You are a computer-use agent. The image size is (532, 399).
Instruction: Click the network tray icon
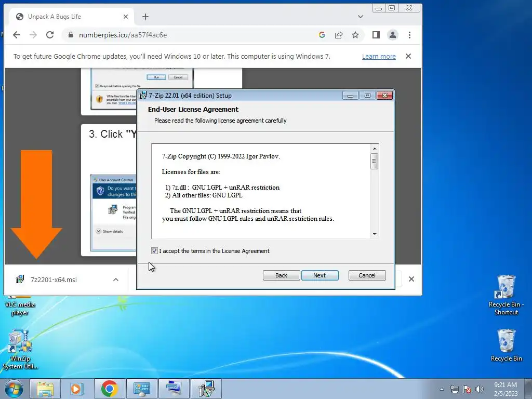click(x=454, y=389)
